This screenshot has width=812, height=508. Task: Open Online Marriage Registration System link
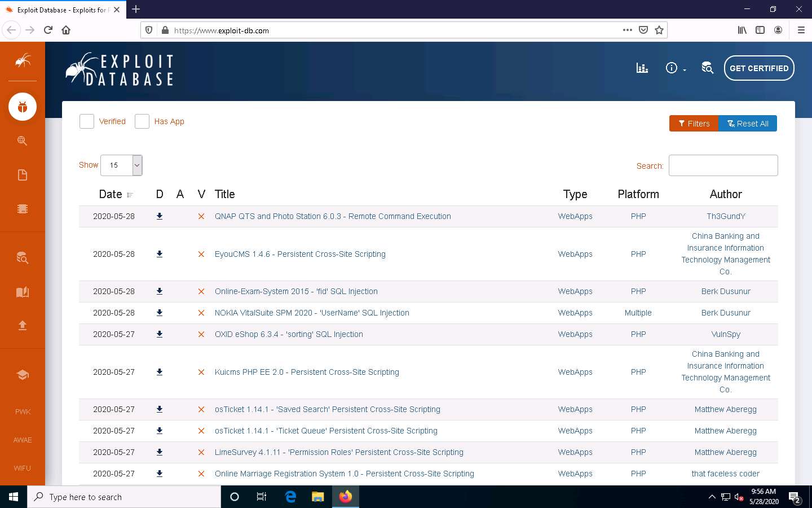pyautogui.click(x=345, y=474)
